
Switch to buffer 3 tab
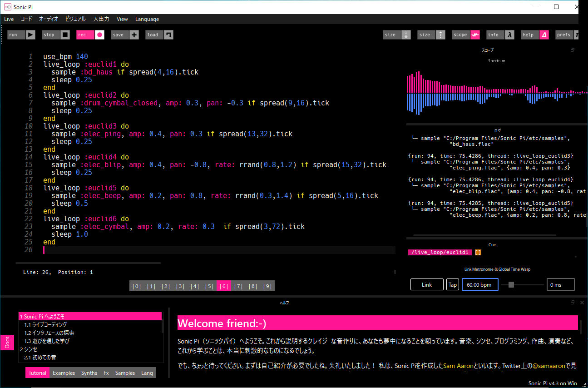(x=180, y=286)
